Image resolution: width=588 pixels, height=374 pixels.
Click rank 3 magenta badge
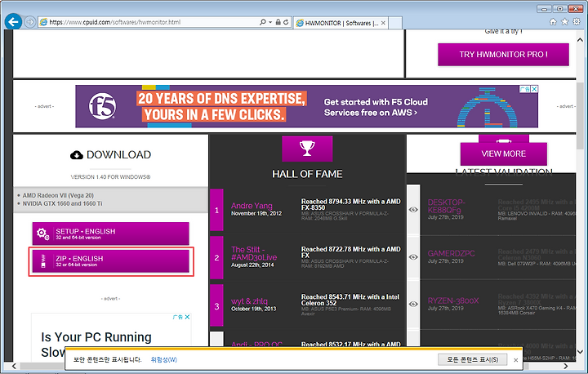[216, 305]
